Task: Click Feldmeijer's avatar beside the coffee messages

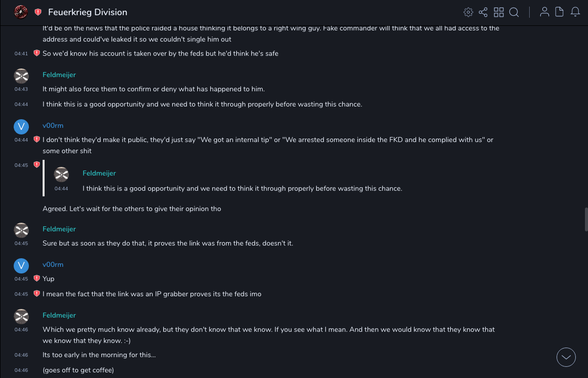Action: (x=21, y=317)
